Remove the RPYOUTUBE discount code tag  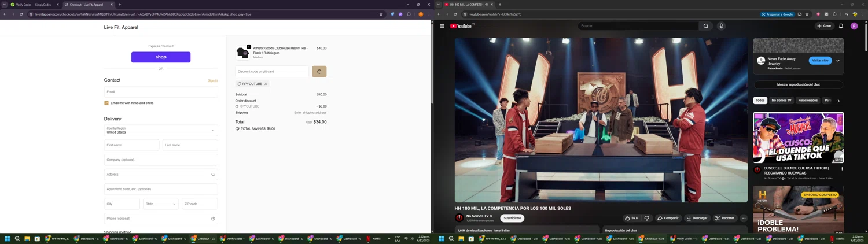point(266,84)
